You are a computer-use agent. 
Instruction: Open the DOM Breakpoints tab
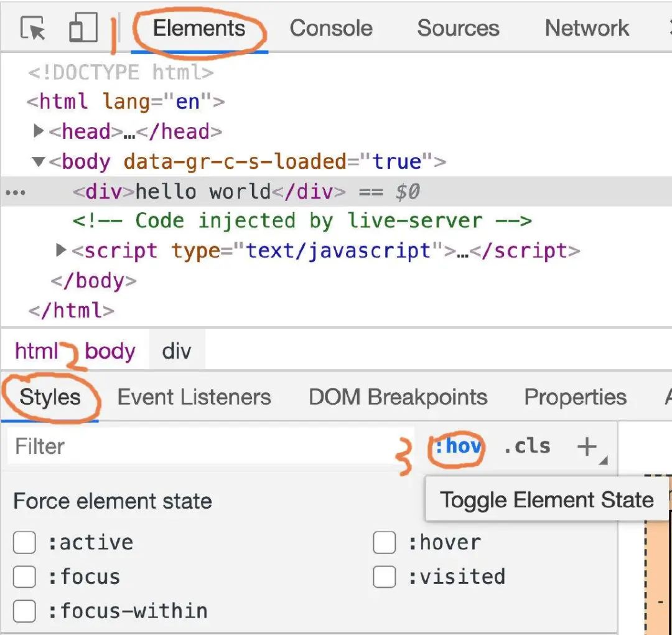(x=398, y=397)
